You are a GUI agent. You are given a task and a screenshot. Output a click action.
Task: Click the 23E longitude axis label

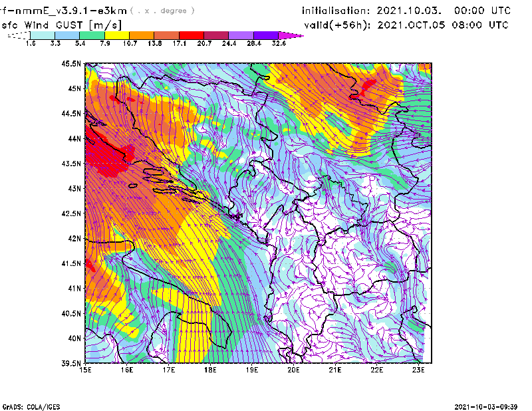tap(419, 371)
